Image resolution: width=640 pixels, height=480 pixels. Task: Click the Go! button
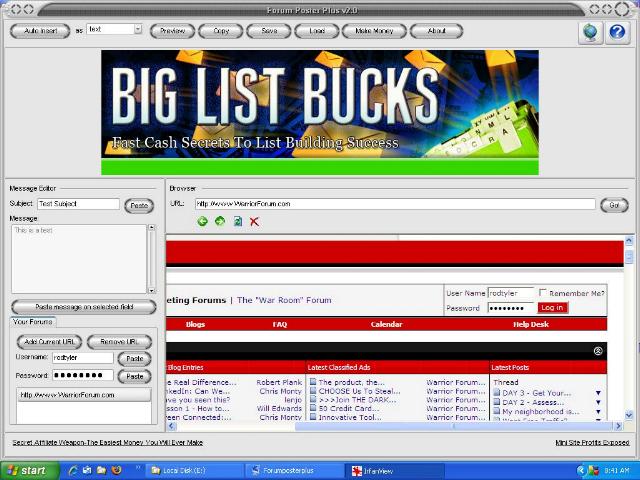pos(614,205)
